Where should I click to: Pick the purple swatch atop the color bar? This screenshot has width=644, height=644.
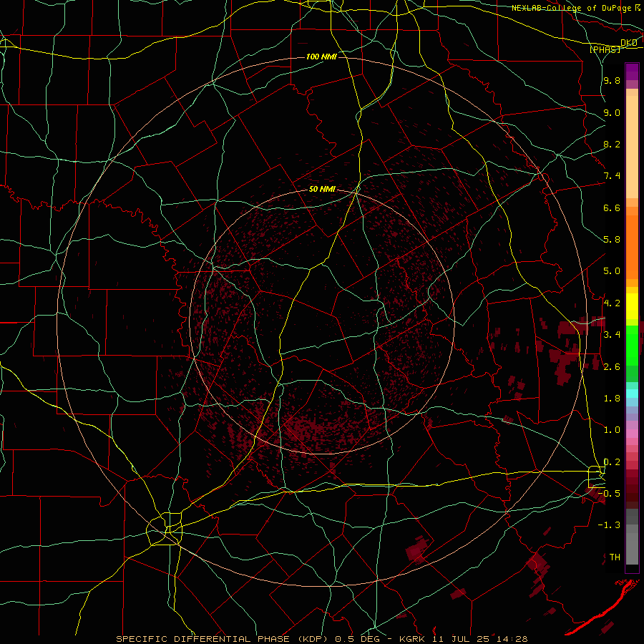pyautogui.click(x=632, y=72)
